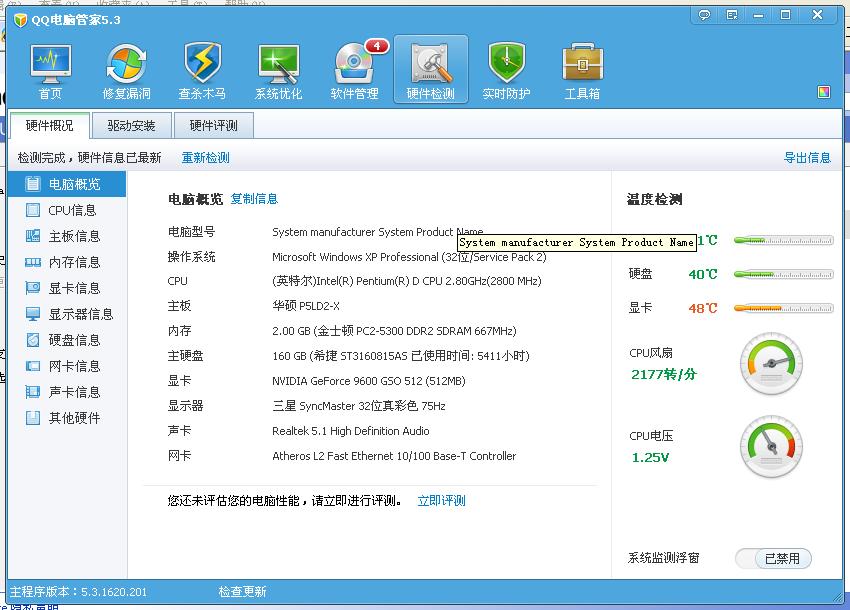The image size is (850, 610).
Task: Click the 'Realtek 5.1 High Definition Audio' value
Action: (351, 431)
